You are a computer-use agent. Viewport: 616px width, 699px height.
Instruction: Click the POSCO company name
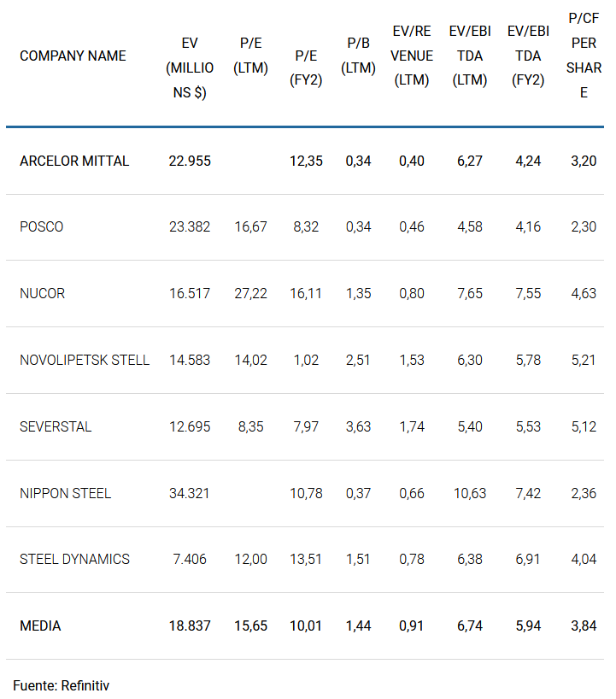(42, 227)
